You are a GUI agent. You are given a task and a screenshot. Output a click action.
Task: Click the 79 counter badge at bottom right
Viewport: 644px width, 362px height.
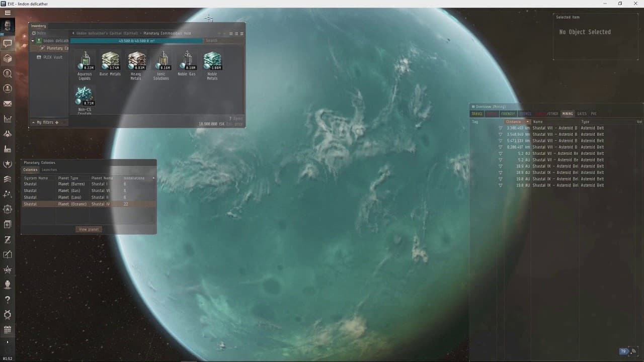[623, 351]
